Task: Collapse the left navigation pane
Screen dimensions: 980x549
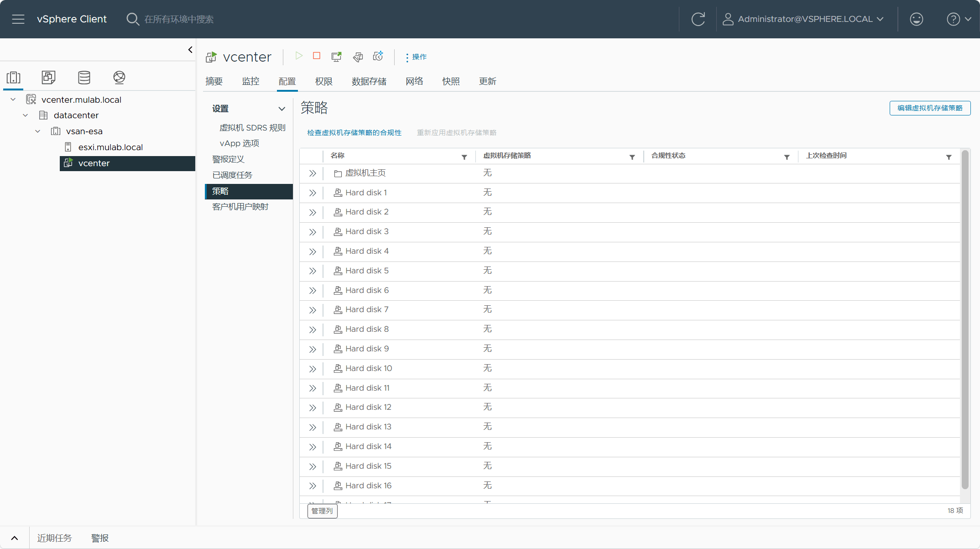Action: (x=190, y=50)
